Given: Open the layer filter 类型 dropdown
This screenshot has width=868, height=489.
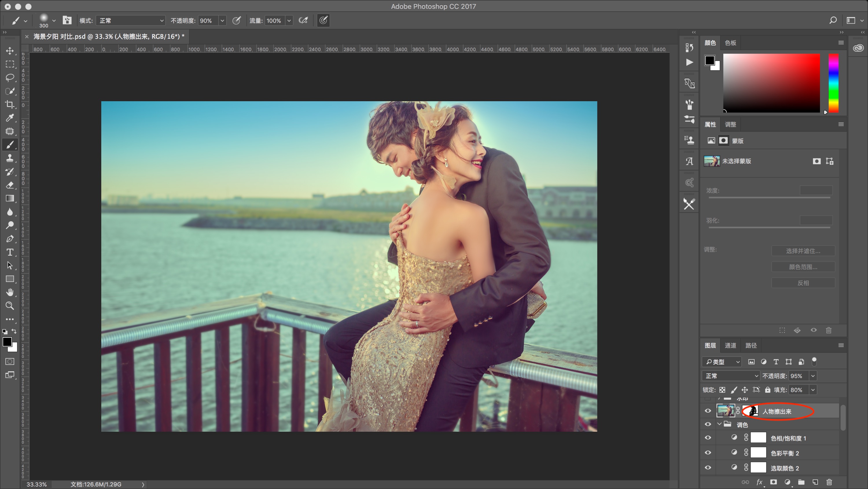Looking at the screenshot, I should point(722,362).
